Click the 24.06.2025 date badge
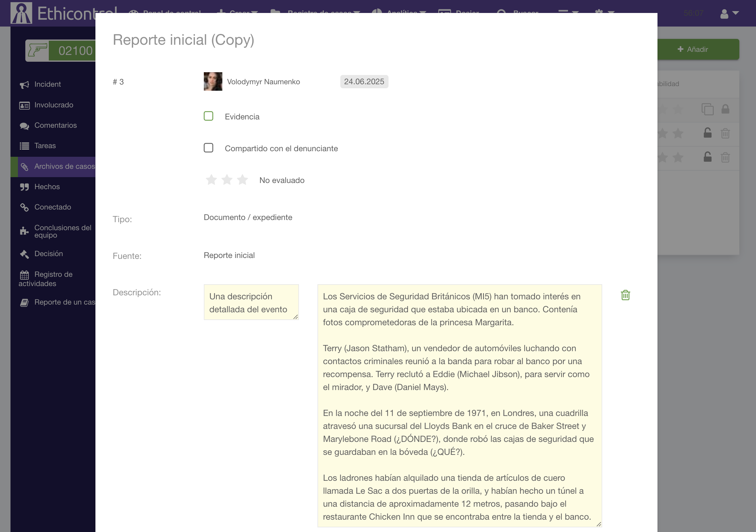The width and height of the screenshot is (756, 532). [x=364, y=81]
